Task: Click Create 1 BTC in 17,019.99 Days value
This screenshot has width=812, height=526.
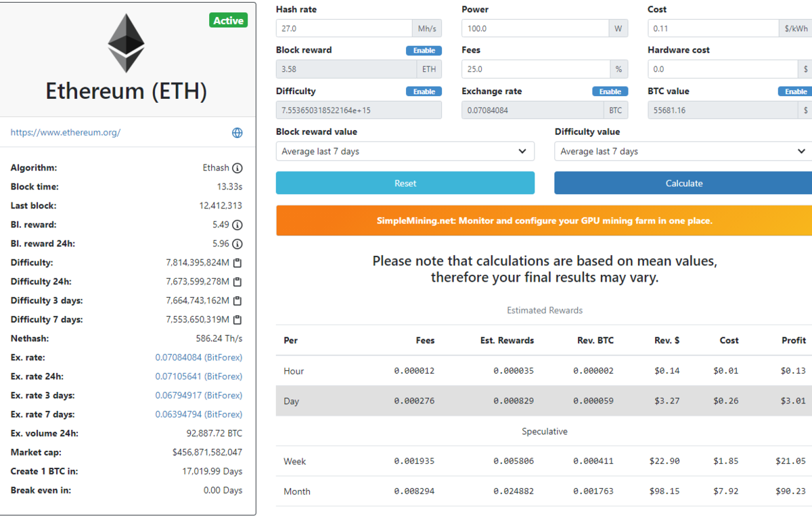Action: click(212, 471)
